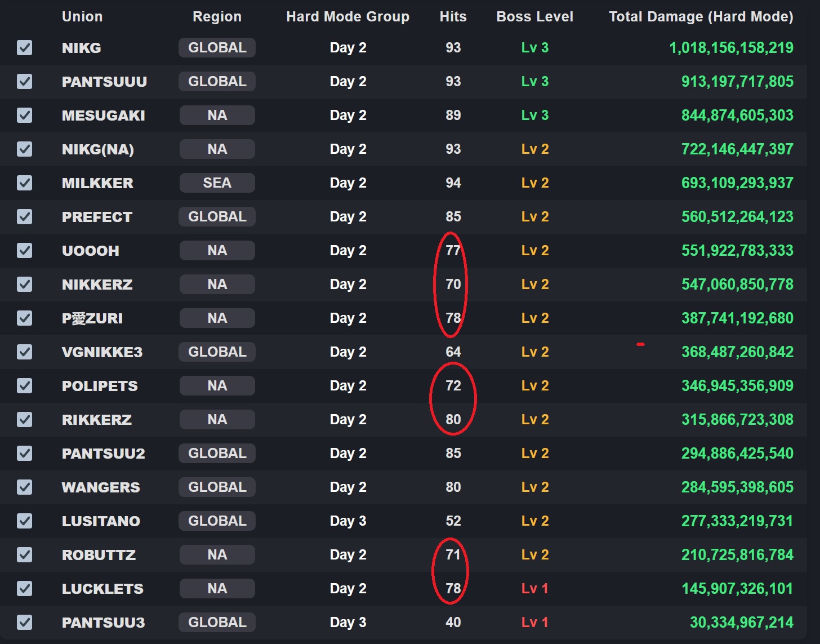
Task: Click damage value 844,874,605,303
Action: tap(737, 116)
